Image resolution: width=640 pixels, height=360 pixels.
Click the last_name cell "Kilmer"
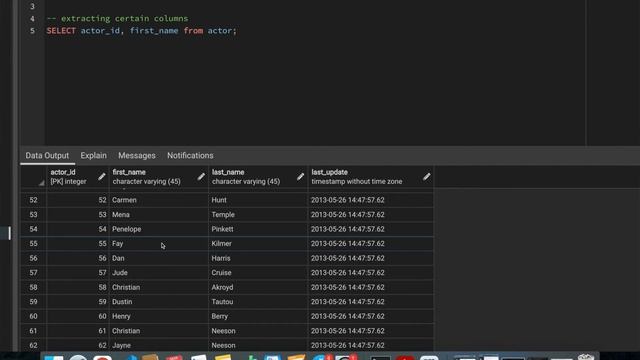point(258,244)
